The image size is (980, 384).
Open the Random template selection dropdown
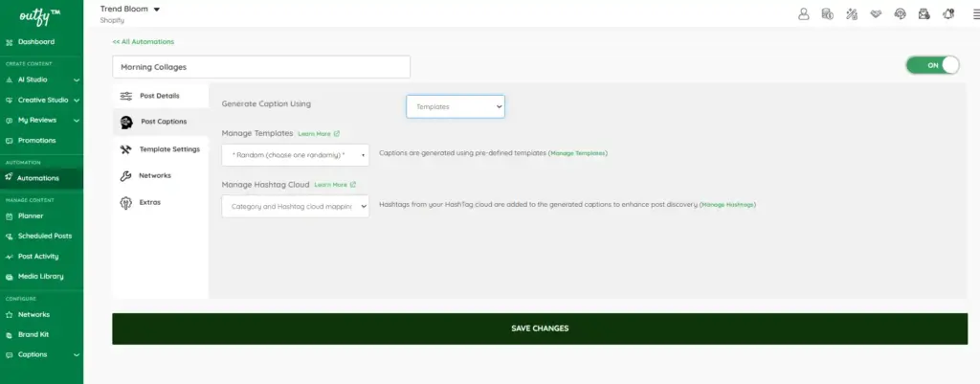coord(295,154)
